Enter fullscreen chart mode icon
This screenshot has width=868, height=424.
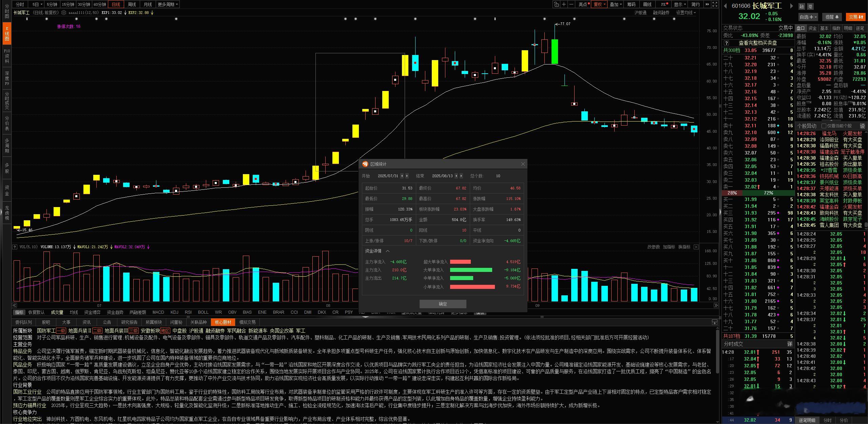pyautogui.click(x=715, y=4)
